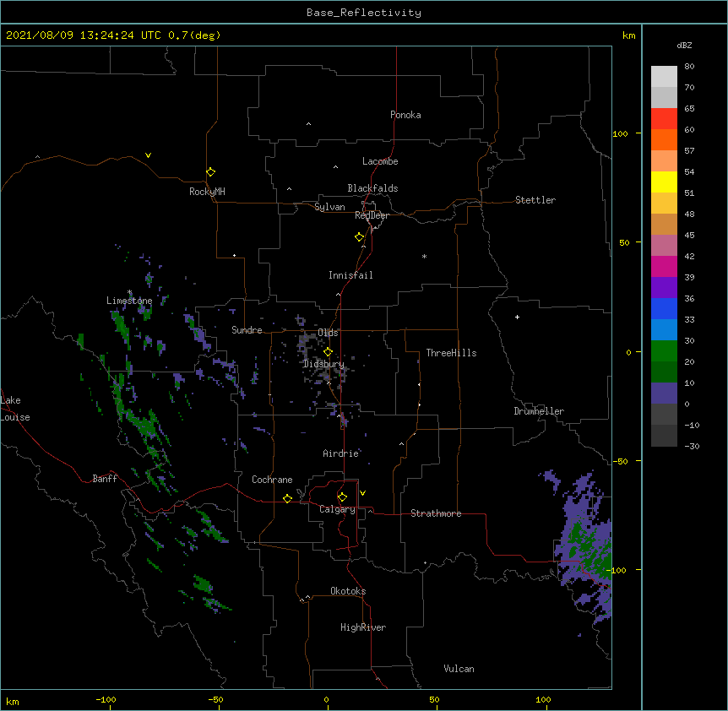Click the Ponoka city label
This screenshot has height=711, width=728.
(405, 115)
